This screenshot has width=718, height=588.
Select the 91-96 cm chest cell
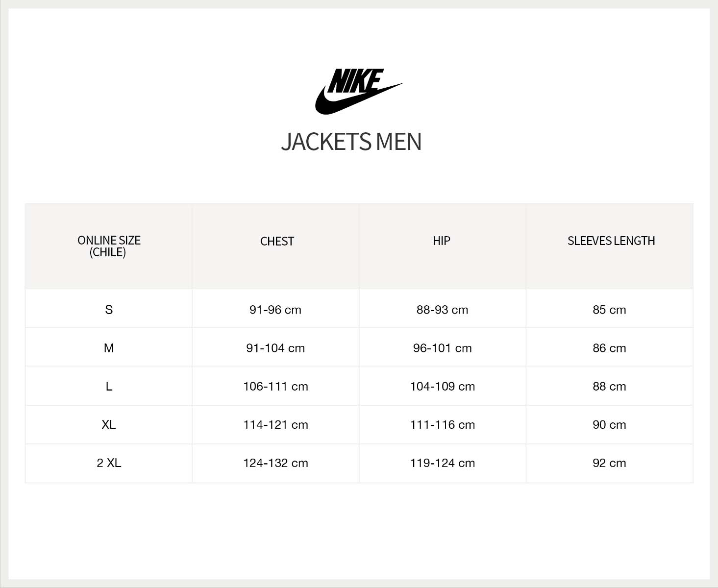pyautogui.click(x=275, y=310)
